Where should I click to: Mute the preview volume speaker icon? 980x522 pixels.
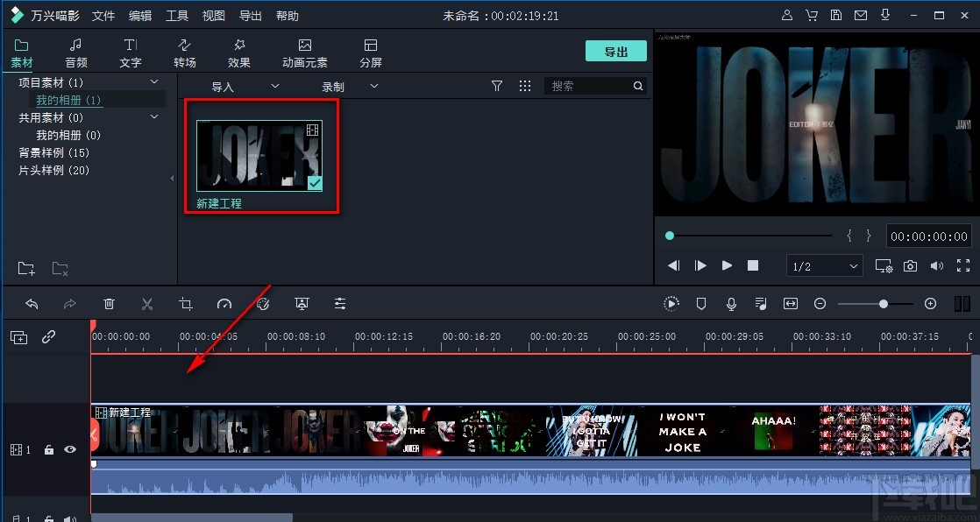coord(936,265)
